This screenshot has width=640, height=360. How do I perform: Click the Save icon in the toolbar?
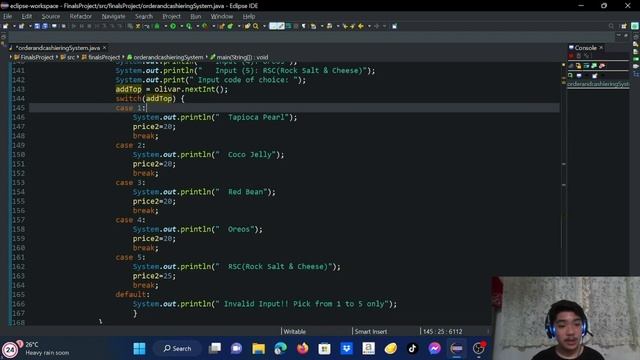click(x=37, y=26)
